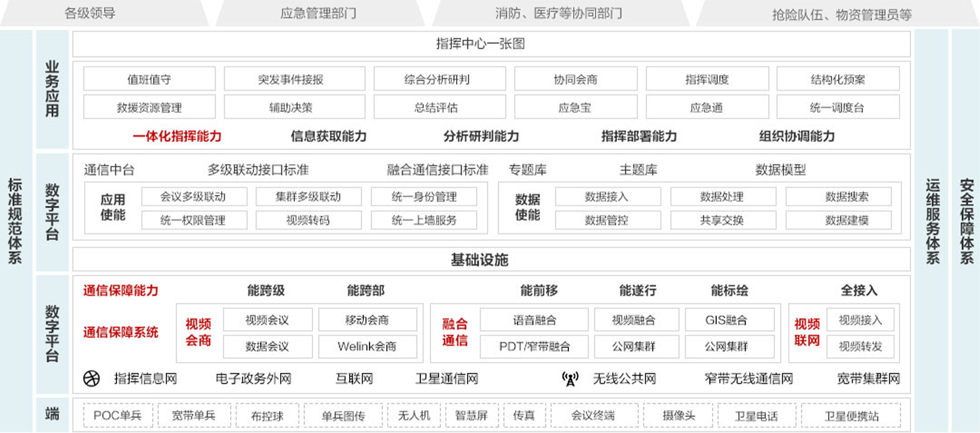Select the 数据接入 box
The width and height of the screenshot is (980, 433).
[x=608, y=197]
